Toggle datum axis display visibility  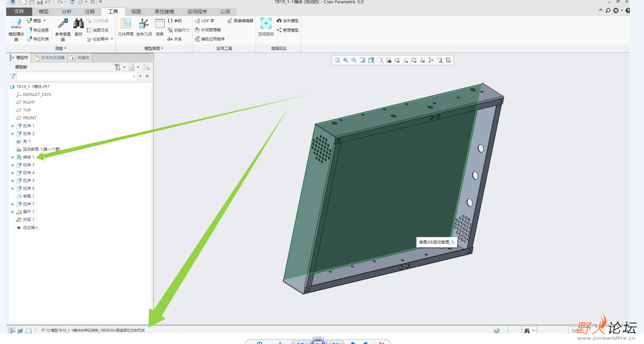pos(406,60)
